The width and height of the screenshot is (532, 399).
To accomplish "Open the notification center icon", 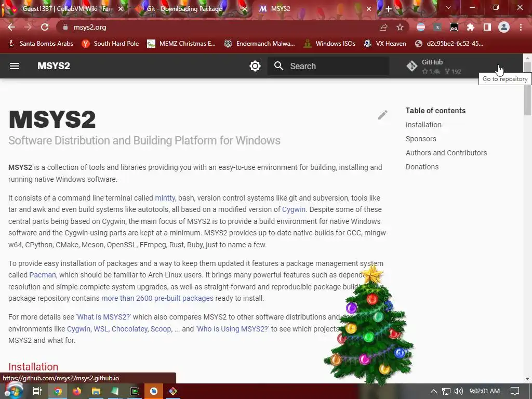I will click(x=515, y=391).
